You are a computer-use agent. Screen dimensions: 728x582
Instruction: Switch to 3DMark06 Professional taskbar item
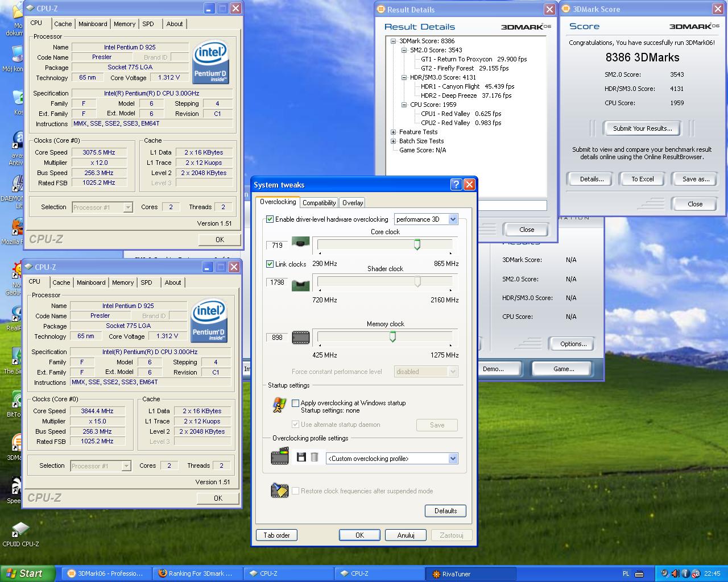click(107, 573)
